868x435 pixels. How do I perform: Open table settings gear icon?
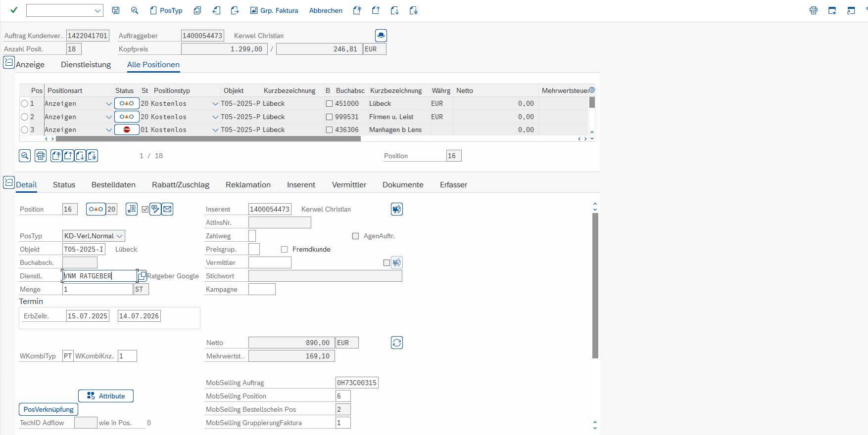click(x=592, y=90)
